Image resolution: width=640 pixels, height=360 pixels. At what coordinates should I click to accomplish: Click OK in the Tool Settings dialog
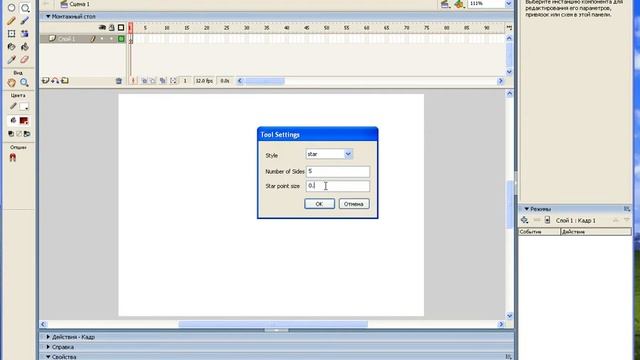[x=319, y=204]
